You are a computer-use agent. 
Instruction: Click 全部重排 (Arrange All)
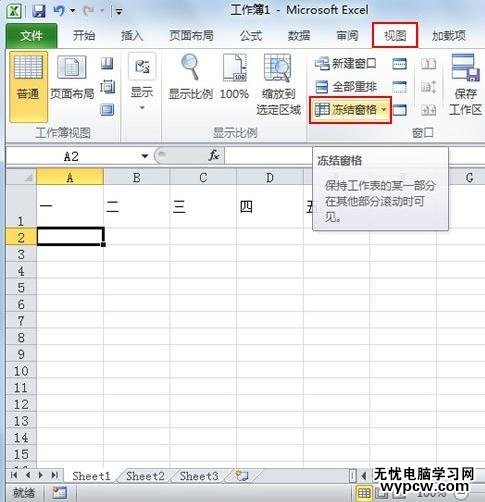point(345,87)
